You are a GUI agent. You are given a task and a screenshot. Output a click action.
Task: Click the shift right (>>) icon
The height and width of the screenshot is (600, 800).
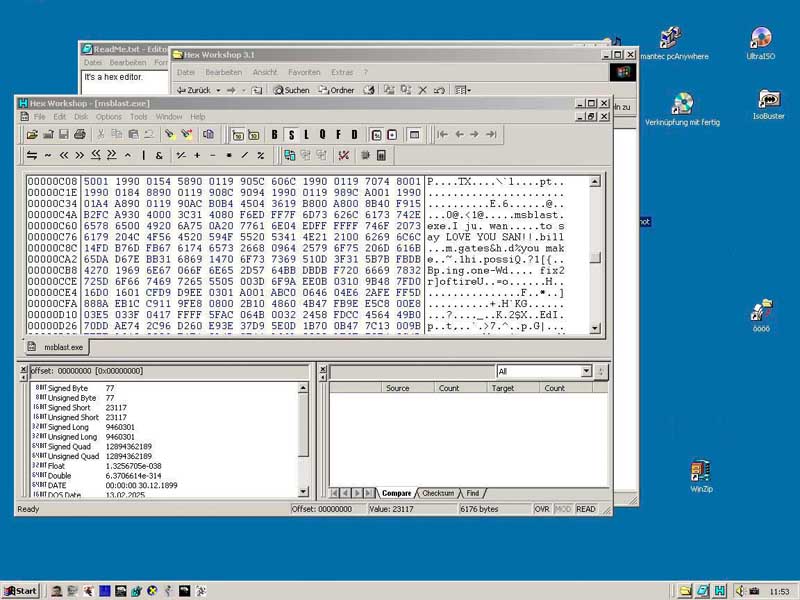pos(80,156)
